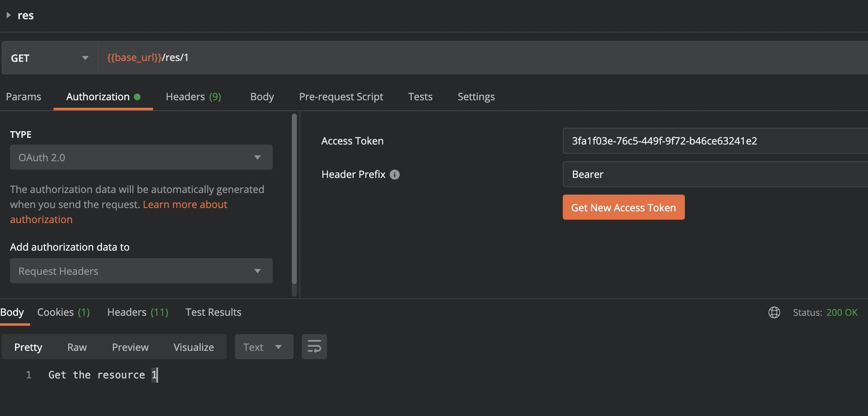Select the Visualize response view

tap(194, 347)
